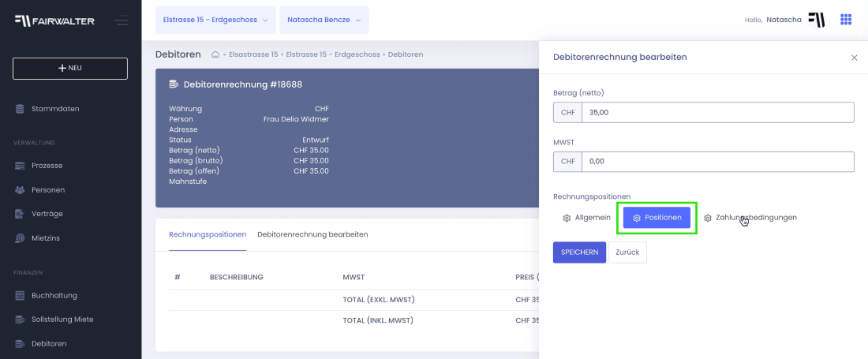Open Buchhaltung in Finanzen section
Viewport: 868px width, 359px height.
pos(54,295)
